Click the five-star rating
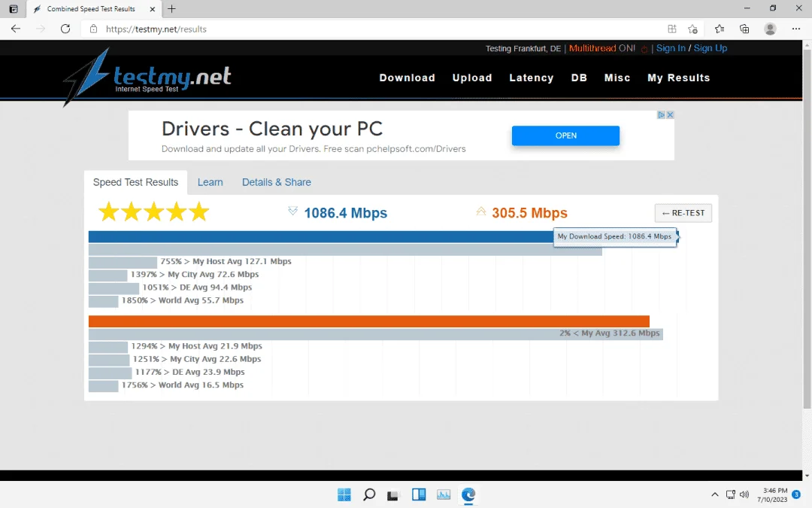Viewport: 812px width, 508px height. tap(154, 212)
